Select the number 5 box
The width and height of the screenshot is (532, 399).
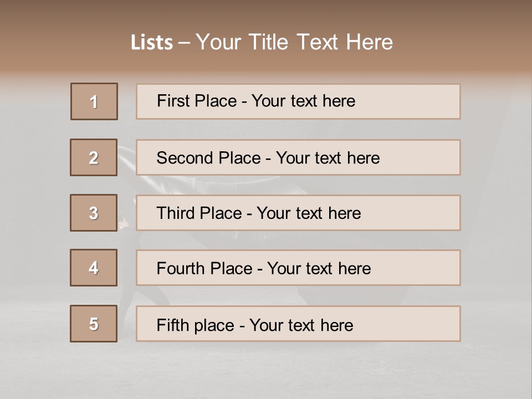pos(94,324)
